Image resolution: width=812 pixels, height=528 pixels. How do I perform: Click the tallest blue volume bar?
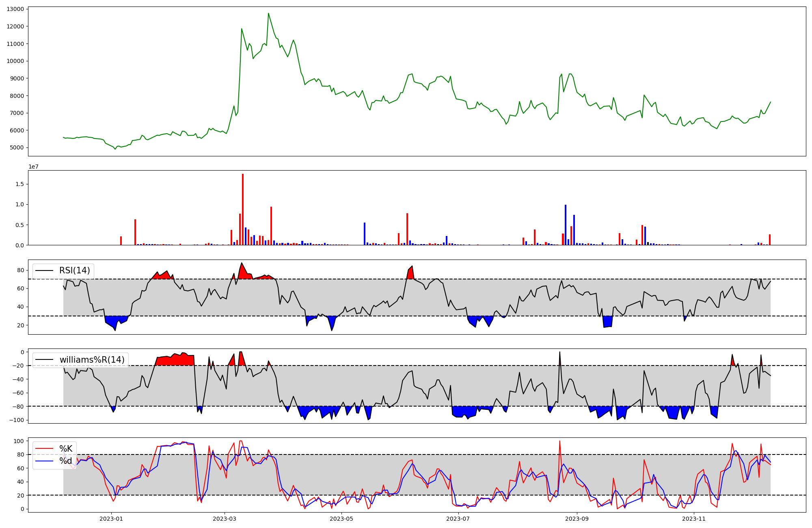click(x=566, y=225)
